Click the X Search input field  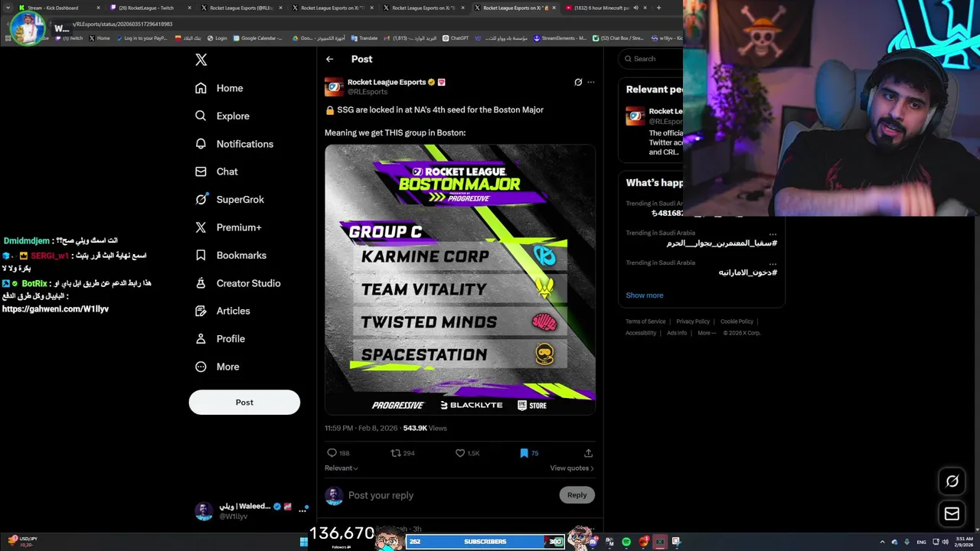(x=651, y=59)
